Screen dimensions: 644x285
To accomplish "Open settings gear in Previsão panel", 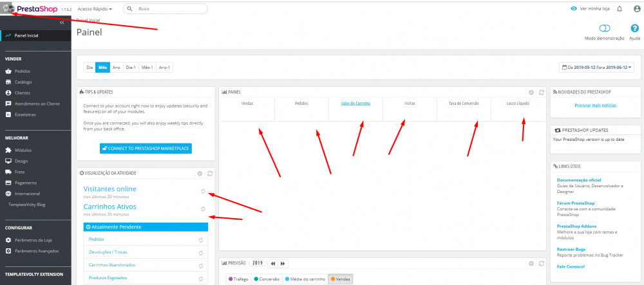I will (x=531, y=263).
